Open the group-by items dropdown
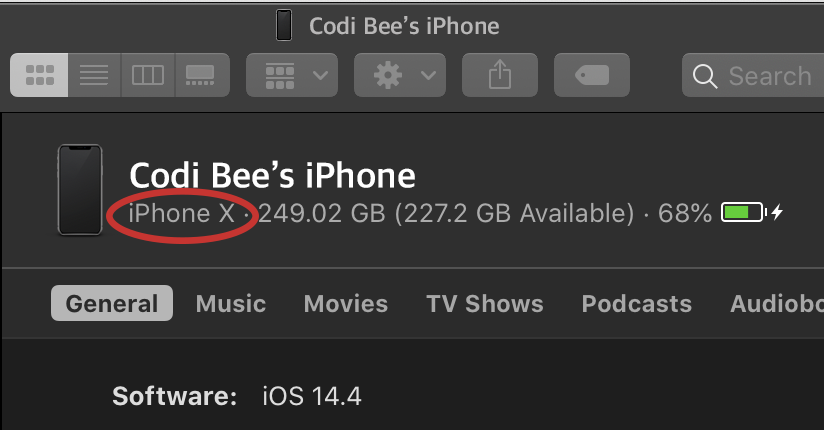This screenshot has height=430, width=824. click(x=291, y=75)
